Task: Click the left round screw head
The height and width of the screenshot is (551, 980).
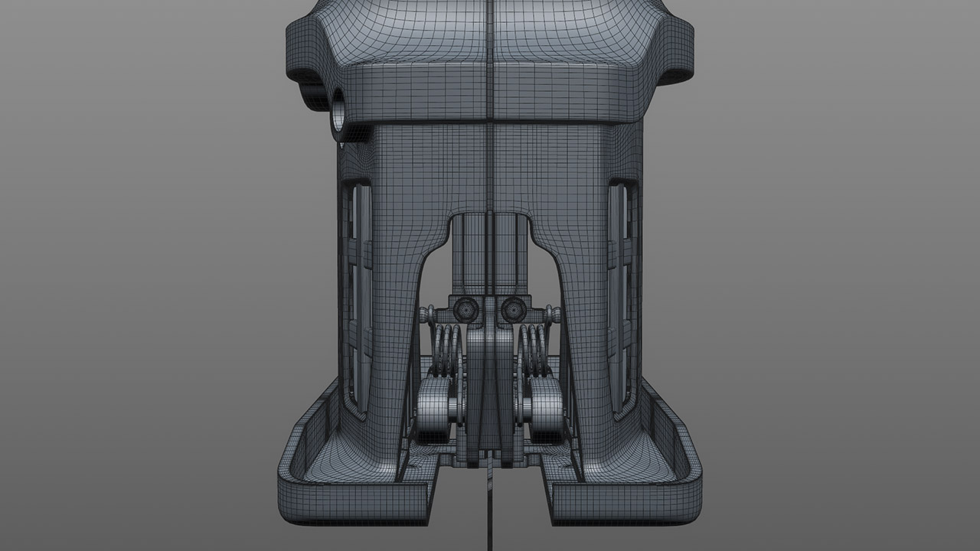Action: [x=465, y=309]
